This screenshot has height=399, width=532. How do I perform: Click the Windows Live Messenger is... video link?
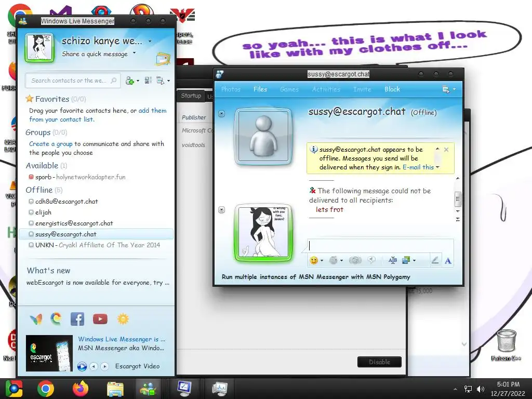click(x=122, y=339)
